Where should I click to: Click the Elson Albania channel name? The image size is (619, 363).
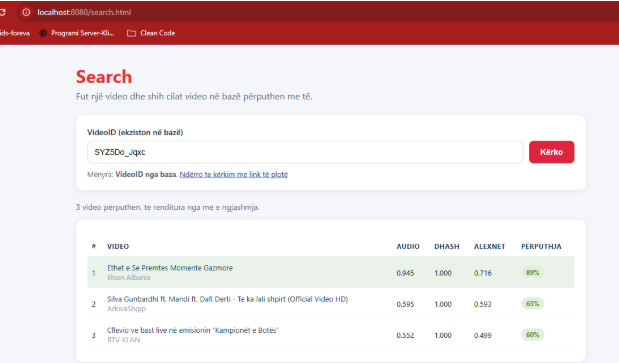(x=129, y=277)
